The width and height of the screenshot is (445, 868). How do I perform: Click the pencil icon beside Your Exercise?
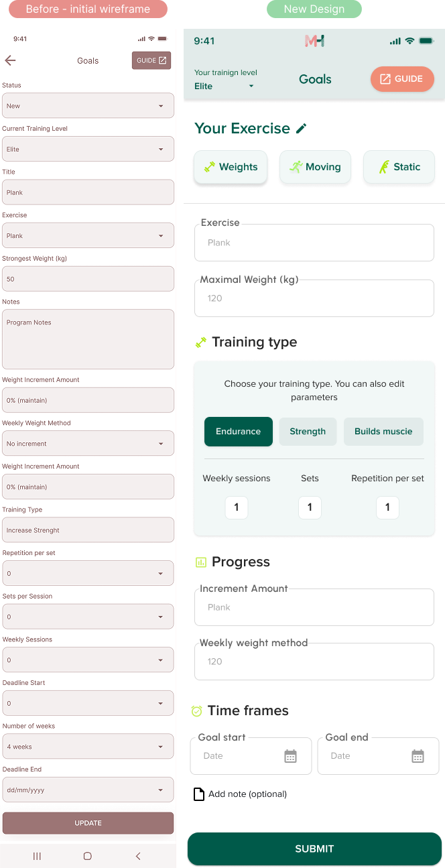(302, 128)
